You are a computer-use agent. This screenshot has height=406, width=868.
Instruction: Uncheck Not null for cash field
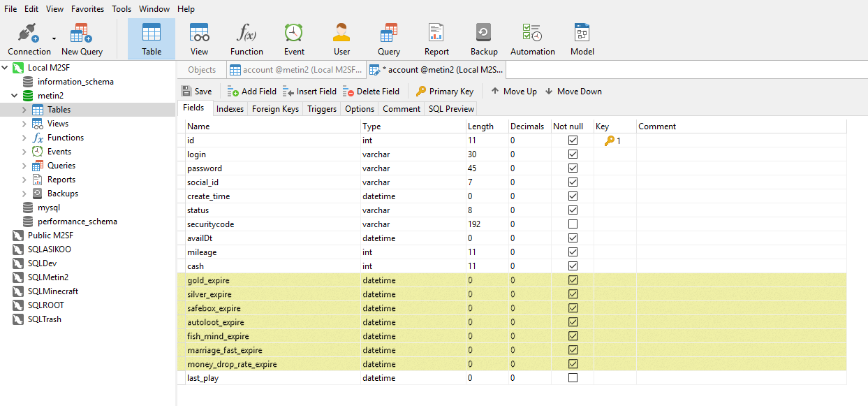coord(573,266)
